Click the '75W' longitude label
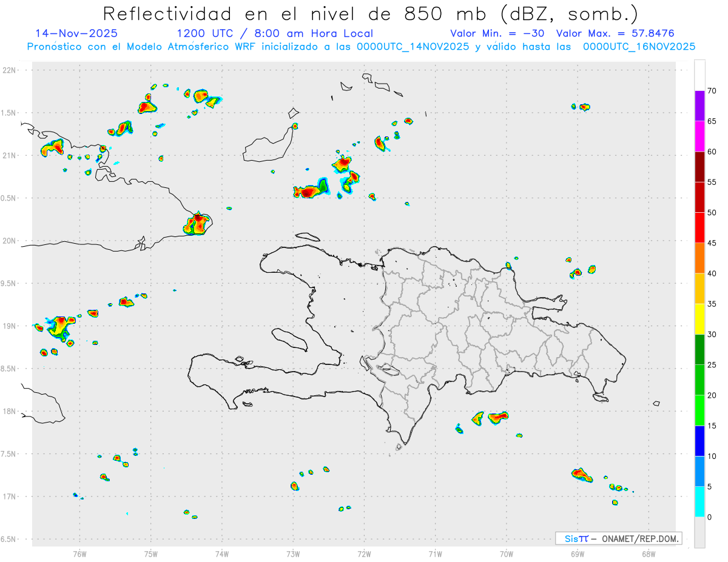 point(151,554)
